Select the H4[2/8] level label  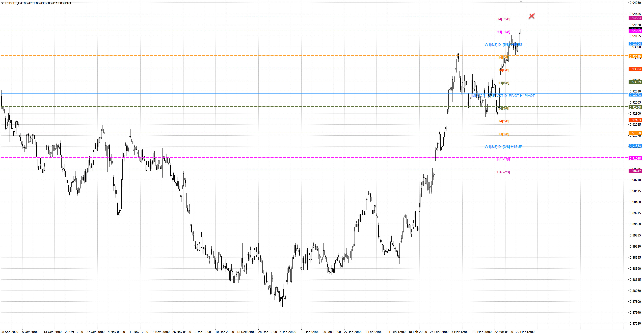[503, 121]
